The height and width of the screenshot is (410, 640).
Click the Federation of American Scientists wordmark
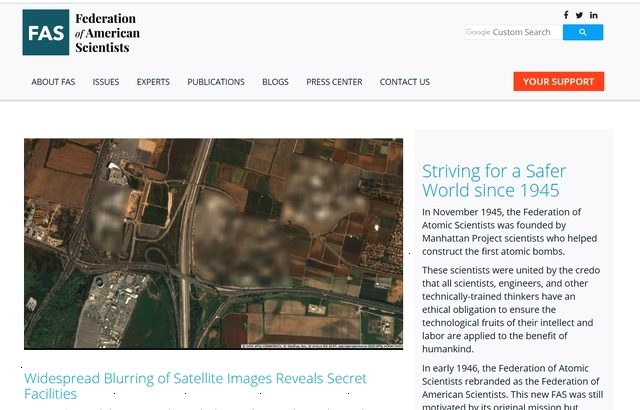(x=107, y=33)
